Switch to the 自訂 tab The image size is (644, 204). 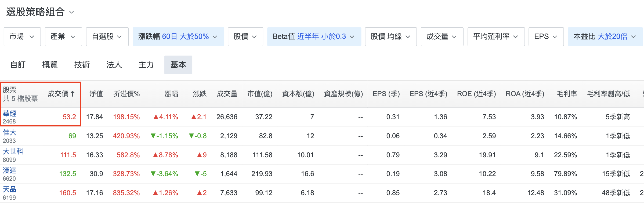click(x=18, y=65)
